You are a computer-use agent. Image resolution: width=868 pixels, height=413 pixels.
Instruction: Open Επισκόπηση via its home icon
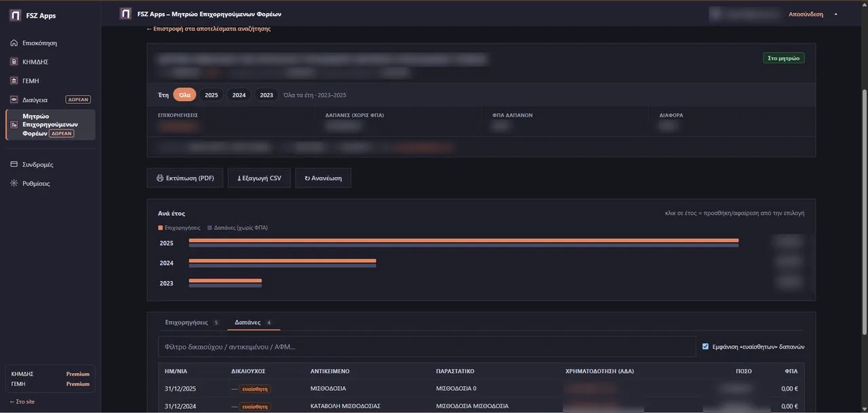pyautogui.click(x=14, y=43)
